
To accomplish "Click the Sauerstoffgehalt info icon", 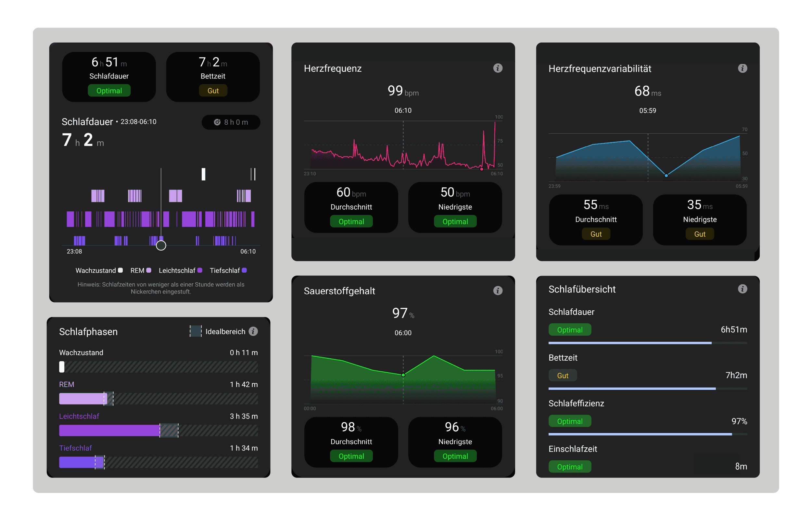I will pyautogui.click(x=498, y=291).
